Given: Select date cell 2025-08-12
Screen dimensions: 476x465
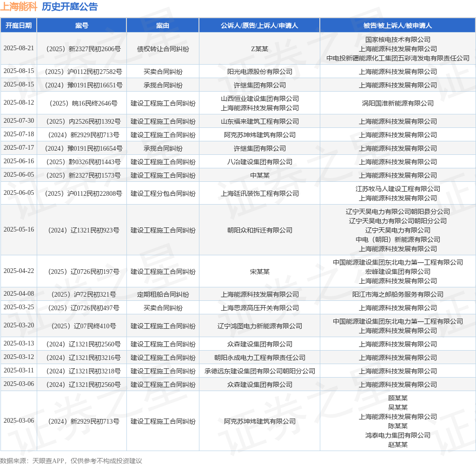Looking at the screenshot, I should (19, 103).
